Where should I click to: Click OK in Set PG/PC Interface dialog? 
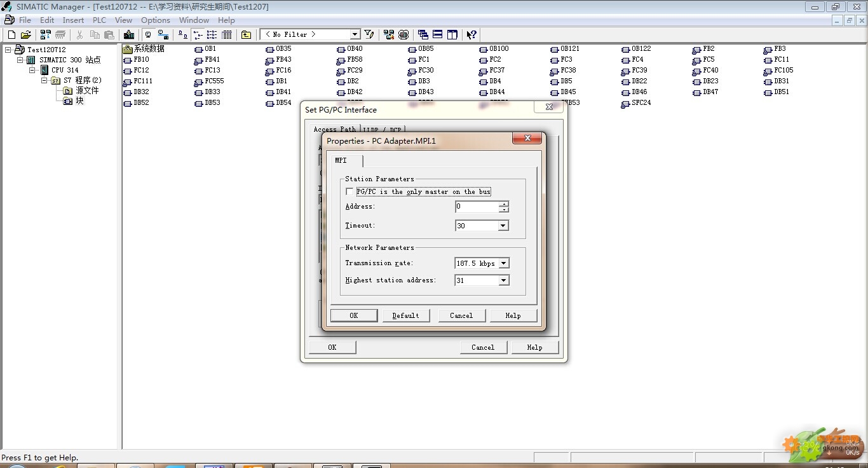click(332, 347)
